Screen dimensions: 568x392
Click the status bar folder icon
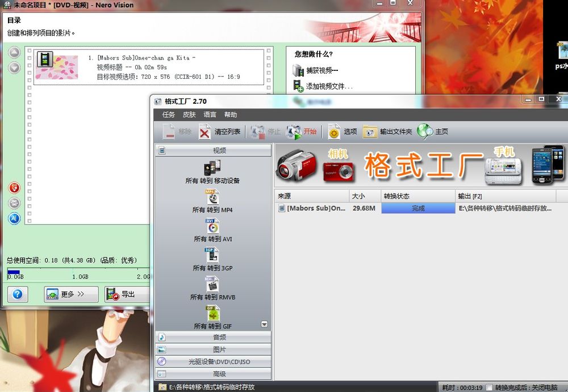162,387
